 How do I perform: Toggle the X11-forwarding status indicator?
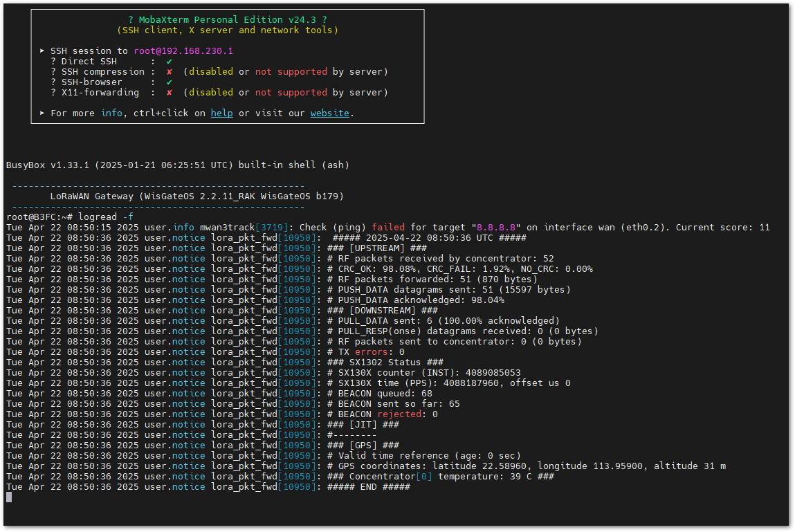point(169,92)
